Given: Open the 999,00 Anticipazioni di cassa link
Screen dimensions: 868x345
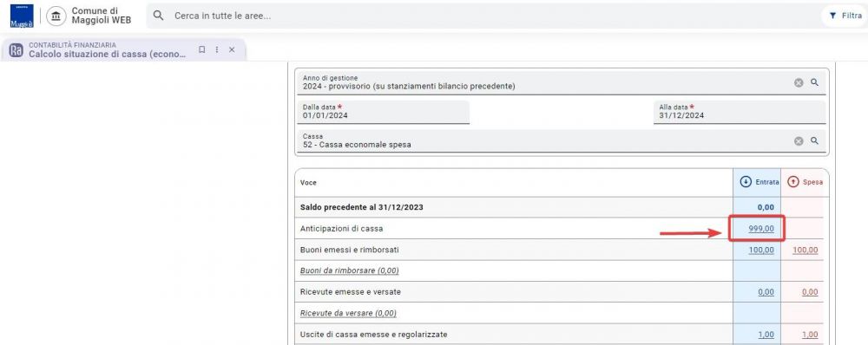Looking at the screenshot, I should click(x=761, y=228).
